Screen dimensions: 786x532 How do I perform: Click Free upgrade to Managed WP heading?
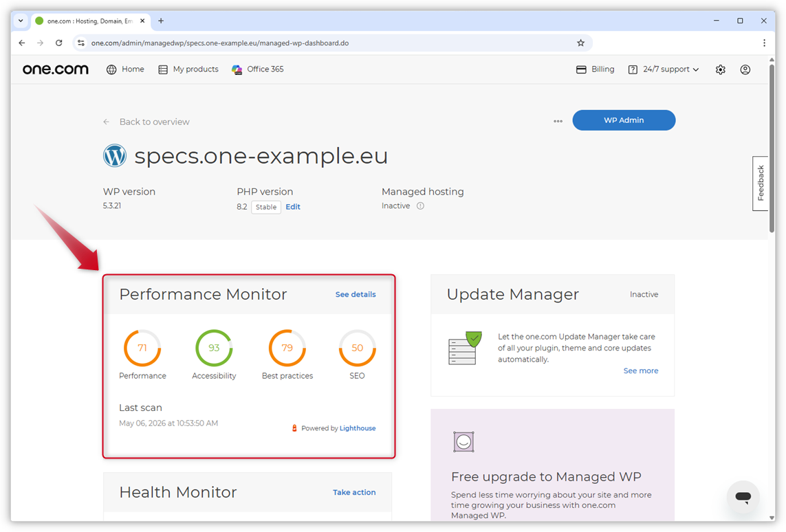pyautogui.click(x=546, y=476)
